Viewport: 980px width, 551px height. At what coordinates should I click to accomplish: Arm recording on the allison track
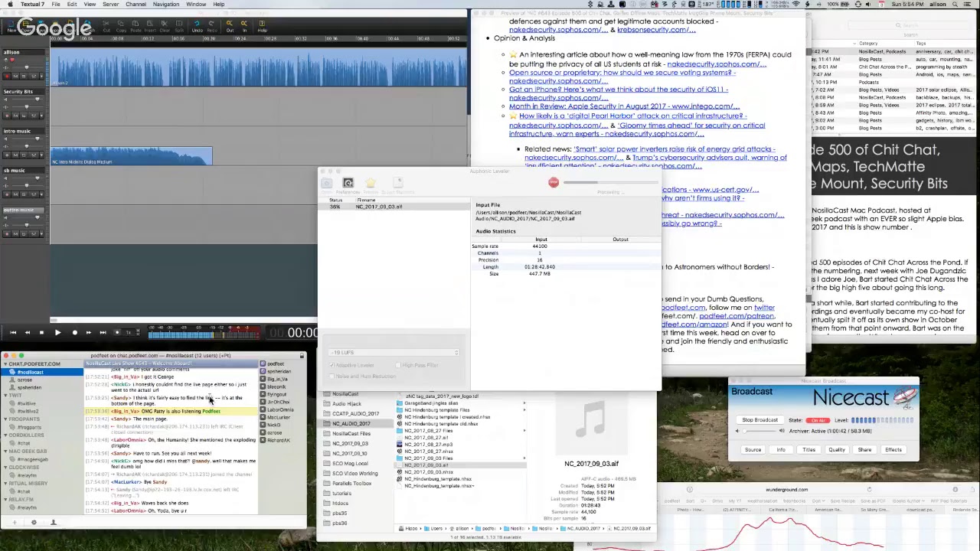[6, 76]
